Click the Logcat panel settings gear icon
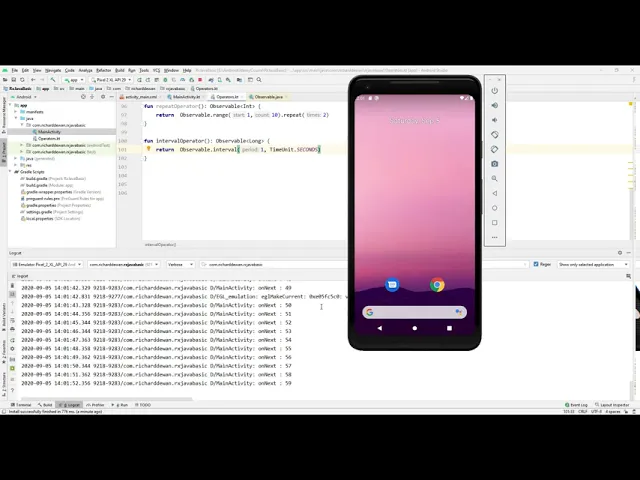The height and width of the screenshot is (480, 640). click(x=620, y=253)
